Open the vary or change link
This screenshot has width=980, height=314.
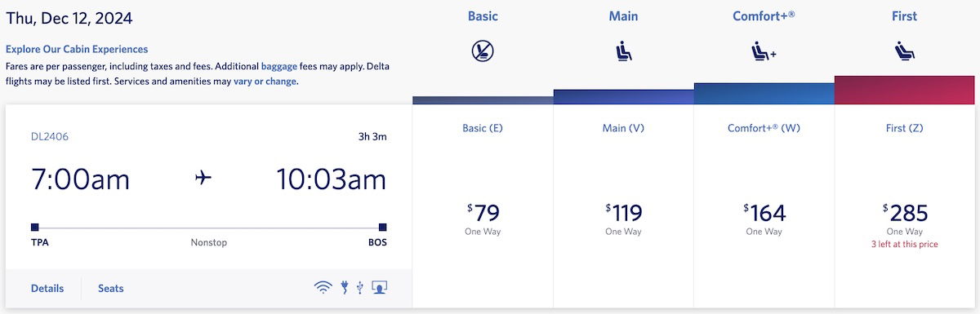click(265, 82)
